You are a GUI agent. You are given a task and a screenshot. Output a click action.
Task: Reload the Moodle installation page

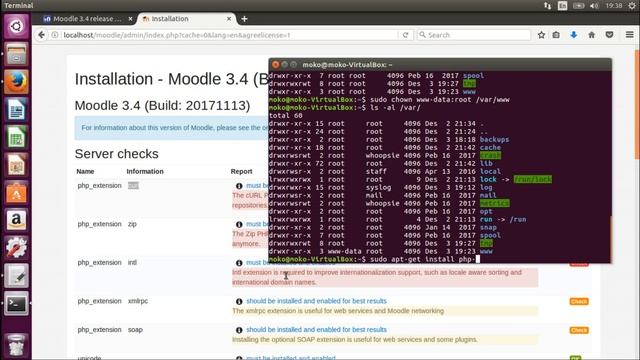point(405,35)
